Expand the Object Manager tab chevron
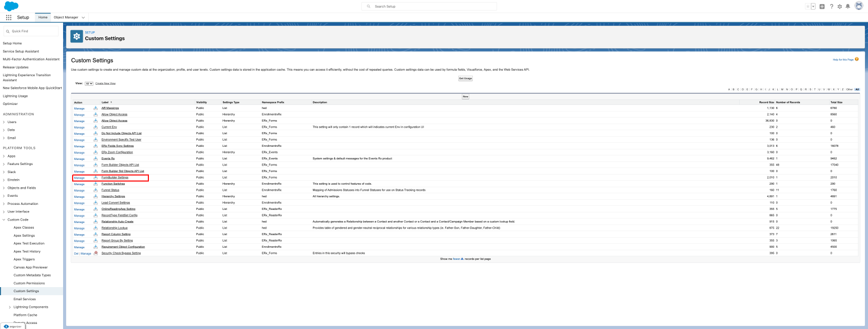The width and height of the screenshot is (868, 329). (83, 18)
